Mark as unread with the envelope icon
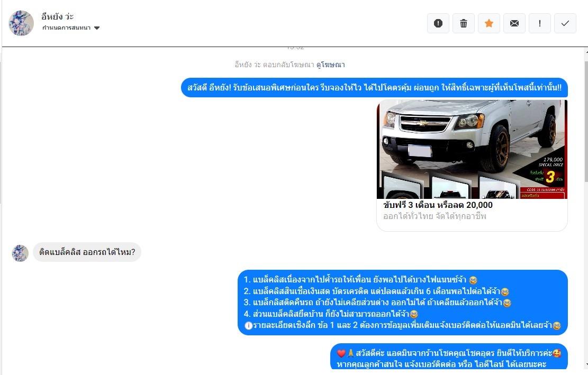The height and width of the screenshot is (375, 588). 514,23
